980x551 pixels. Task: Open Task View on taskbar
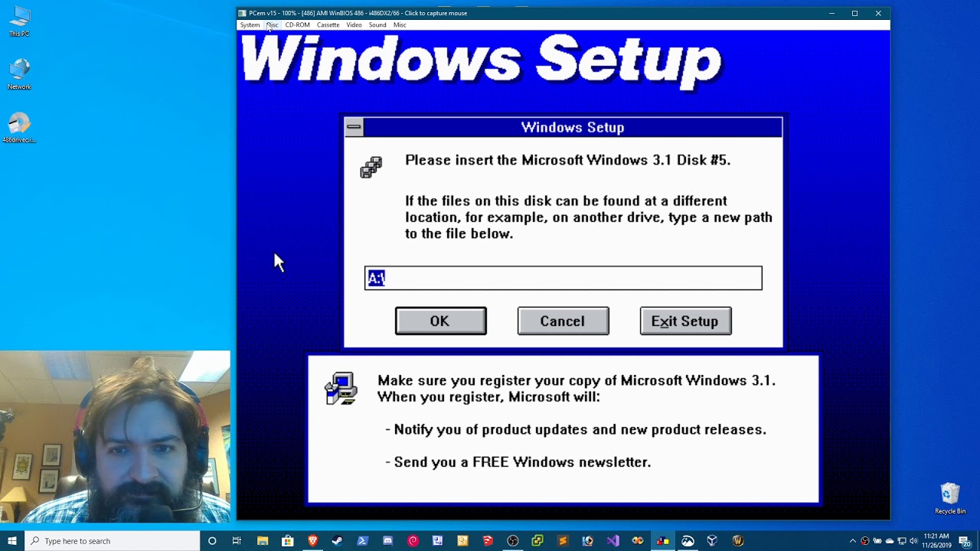[237, 541]
